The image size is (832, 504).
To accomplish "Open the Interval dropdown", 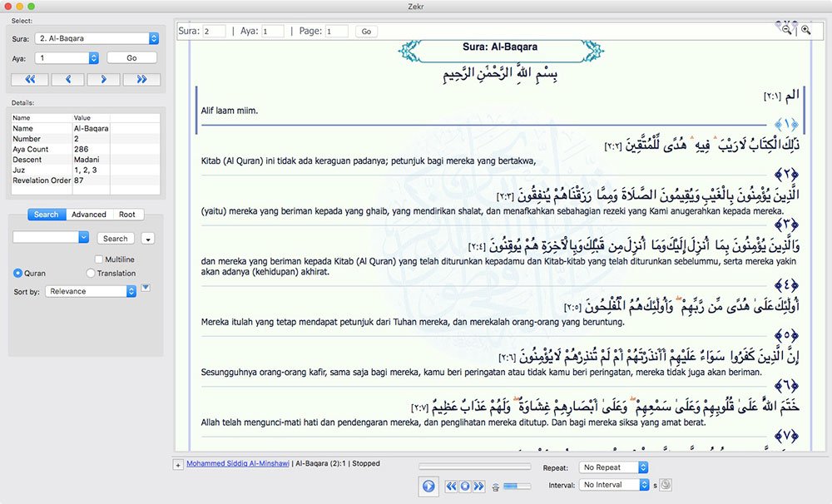I will pos(614,485).
